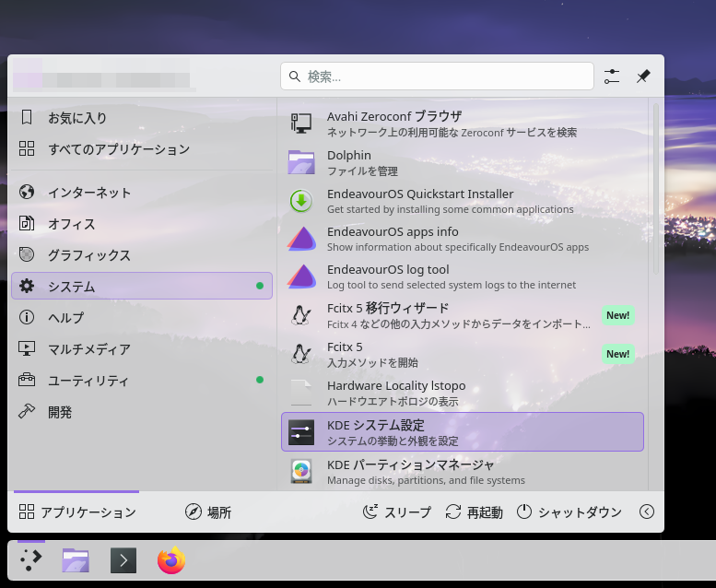Select the Graphics category

(x=89, y=255)
